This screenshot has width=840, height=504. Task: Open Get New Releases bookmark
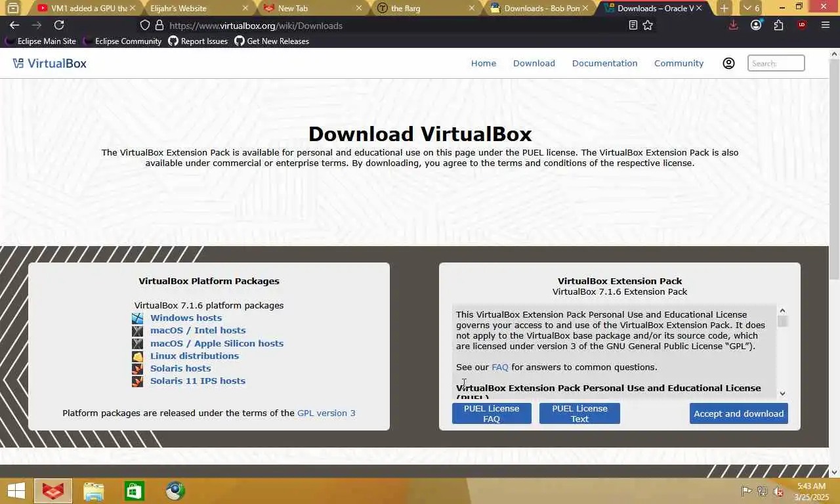coord(271,41)
